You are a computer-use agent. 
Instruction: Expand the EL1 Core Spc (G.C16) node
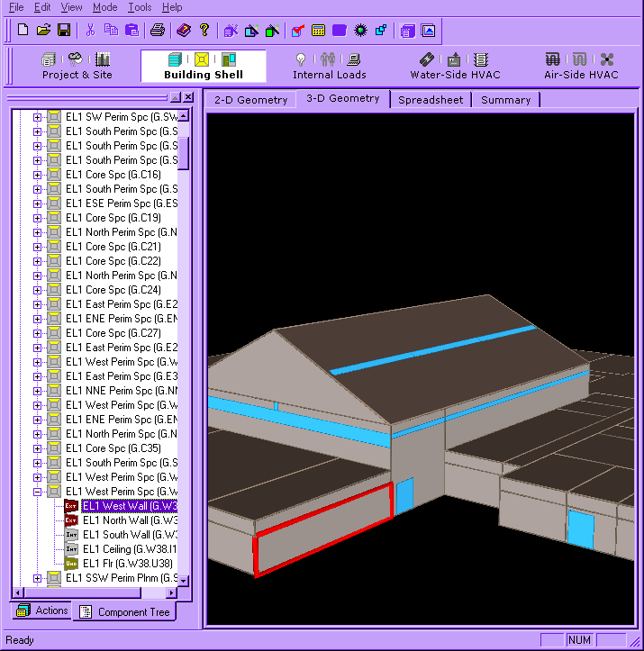[x=37, y=175]
